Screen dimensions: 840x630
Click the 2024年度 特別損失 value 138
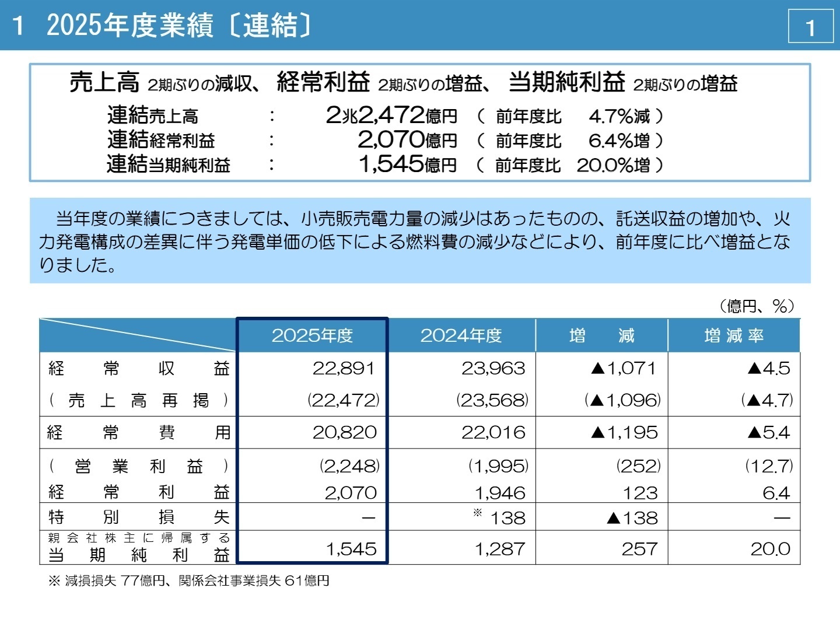point(508,518)
